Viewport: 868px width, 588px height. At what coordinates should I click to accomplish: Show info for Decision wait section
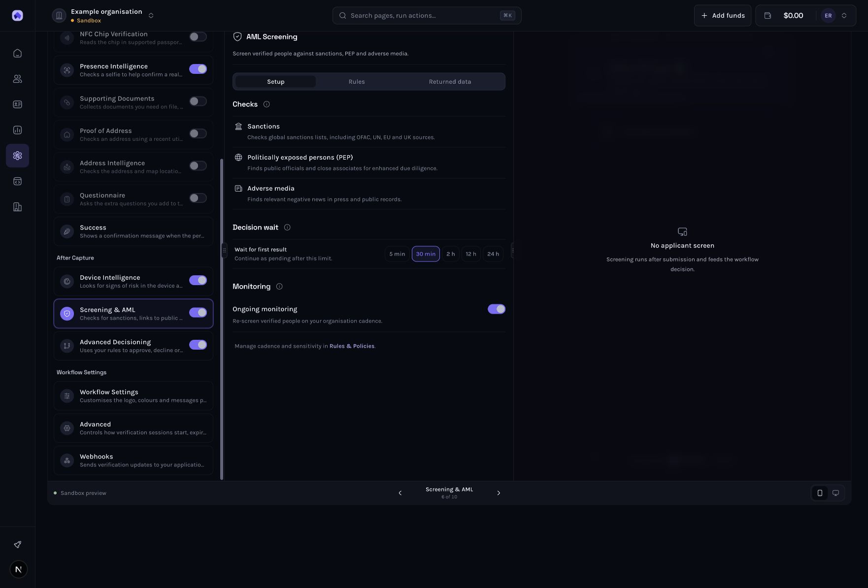click(287, 228)
